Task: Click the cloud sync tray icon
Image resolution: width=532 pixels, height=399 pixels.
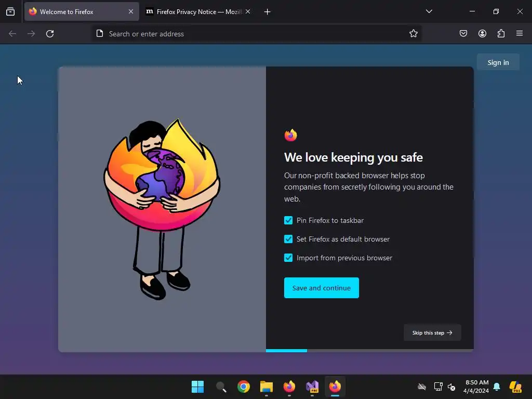Action: (422, 387)
